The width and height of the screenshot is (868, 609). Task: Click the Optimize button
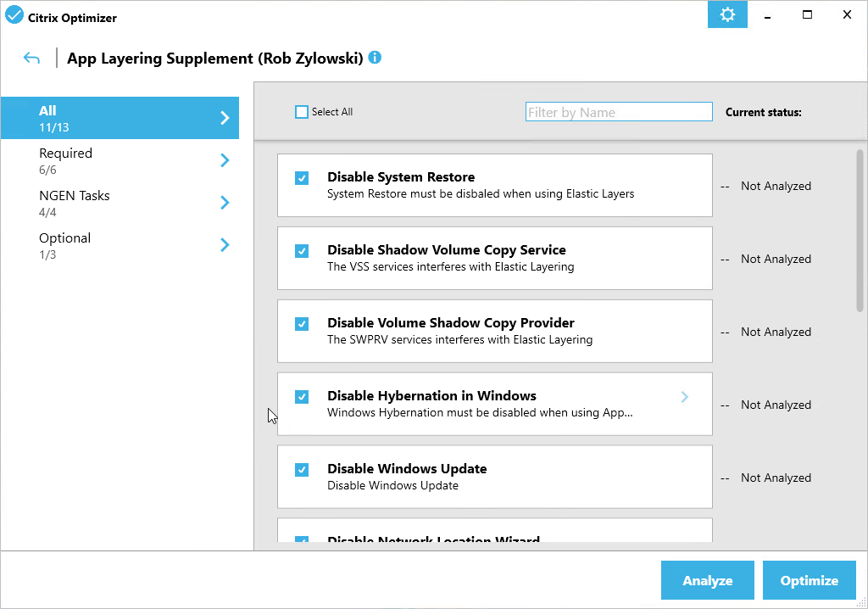(810, 580)
